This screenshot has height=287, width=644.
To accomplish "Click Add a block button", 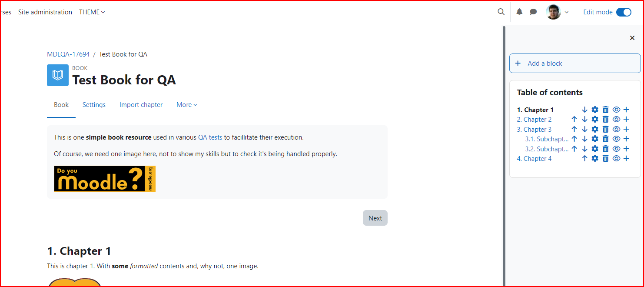I will (575, 63).
